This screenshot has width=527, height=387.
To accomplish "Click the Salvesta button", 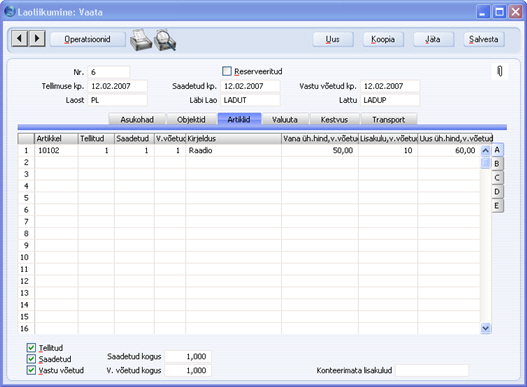I will pos(484,39).
